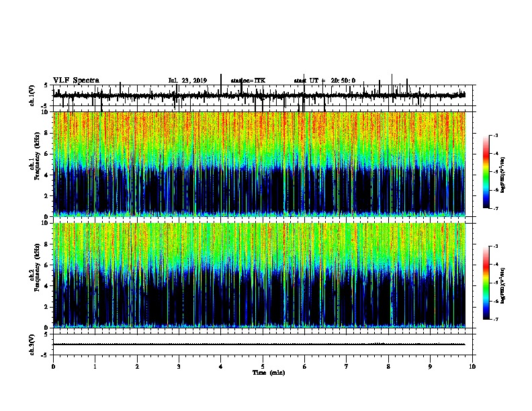Select the "start UT = 20:50:0" text
532x411 pixels.
click(324, 81)
